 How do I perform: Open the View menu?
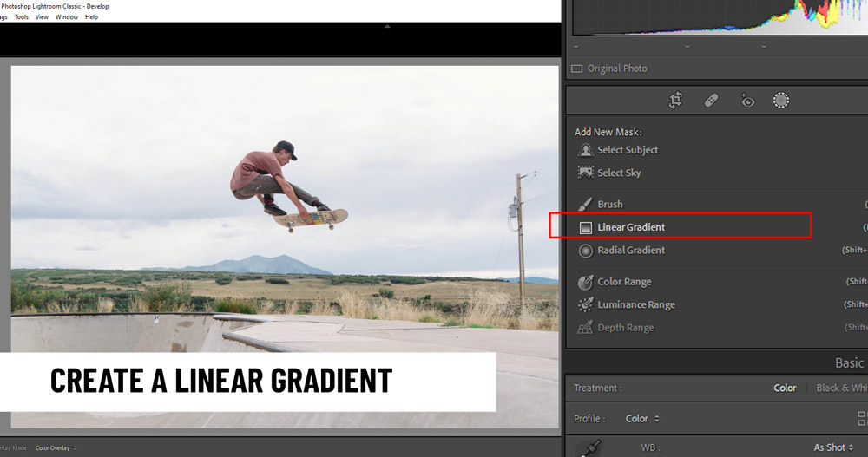[42, 17]
